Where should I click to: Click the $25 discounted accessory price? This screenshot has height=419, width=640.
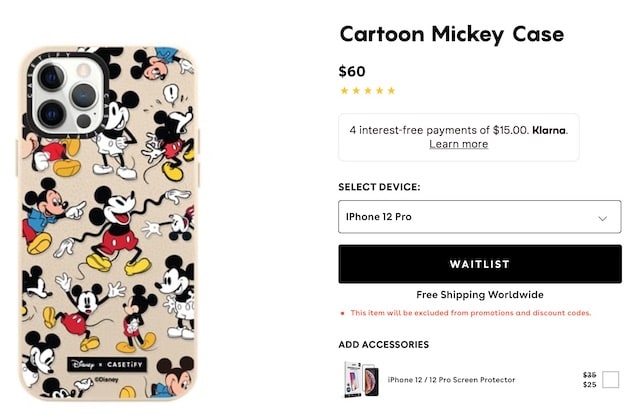click(x=589, y=384)
